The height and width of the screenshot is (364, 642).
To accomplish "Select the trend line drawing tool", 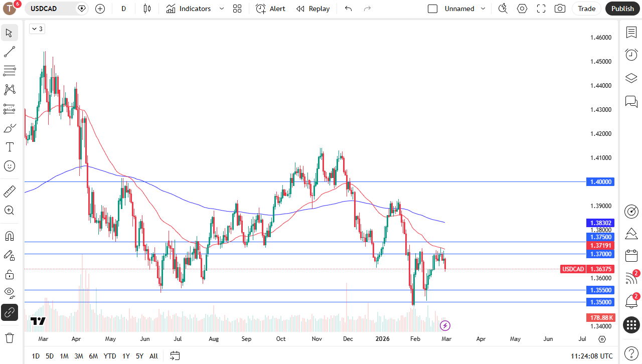I will (x=9, y=52).
